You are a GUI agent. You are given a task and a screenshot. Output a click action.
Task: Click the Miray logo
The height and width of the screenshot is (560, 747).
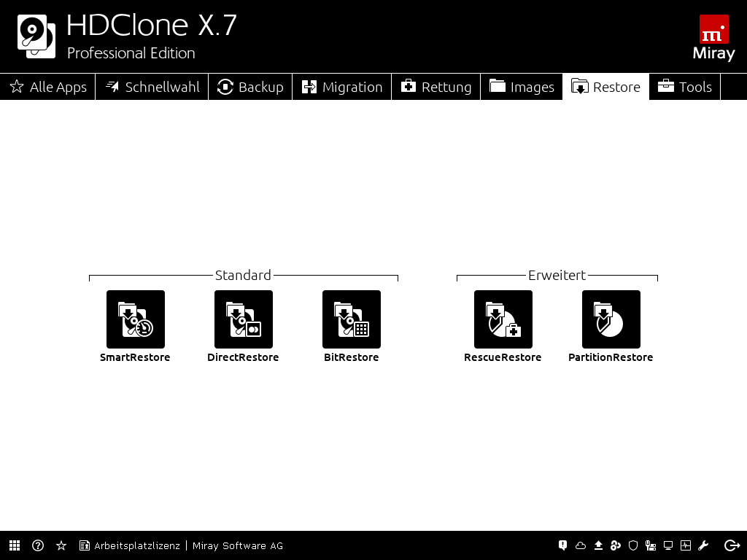tap(713, 36)
